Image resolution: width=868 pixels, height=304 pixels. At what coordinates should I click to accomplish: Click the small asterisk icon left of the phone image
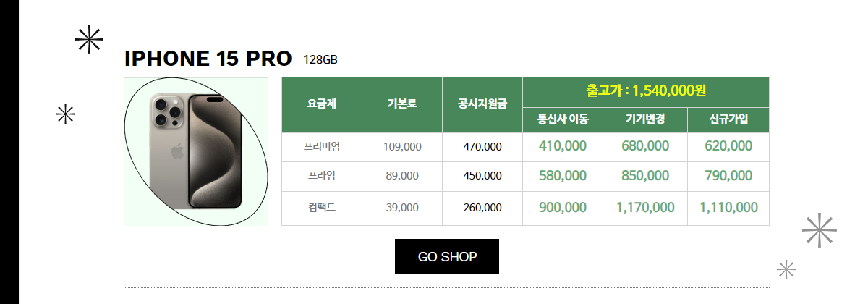66,114
